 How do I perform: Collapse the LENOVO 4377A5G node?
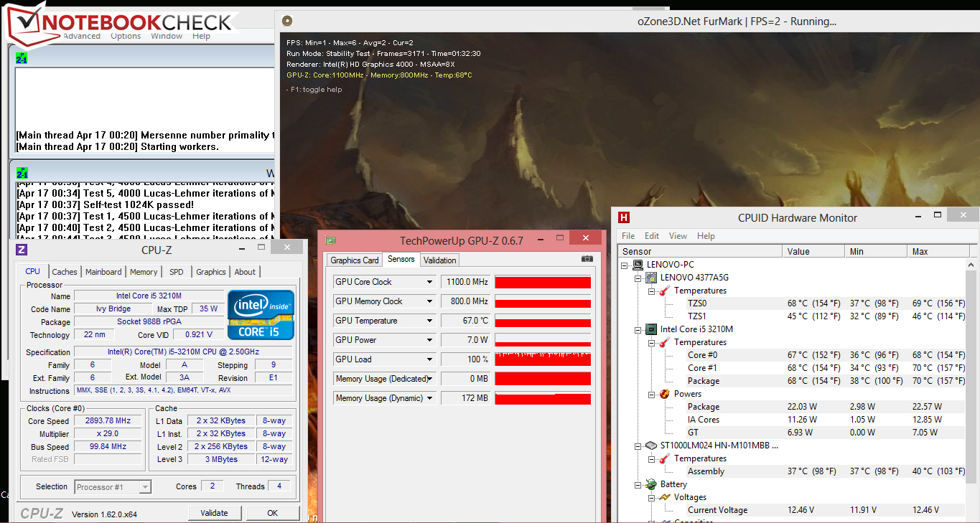pos(638,278)
